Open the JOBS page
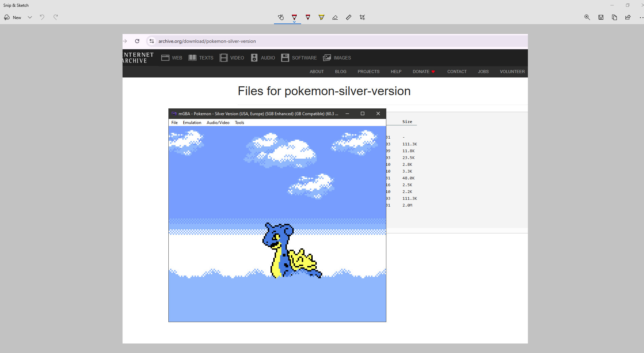The image size is (644, 353). click(483, 72)
